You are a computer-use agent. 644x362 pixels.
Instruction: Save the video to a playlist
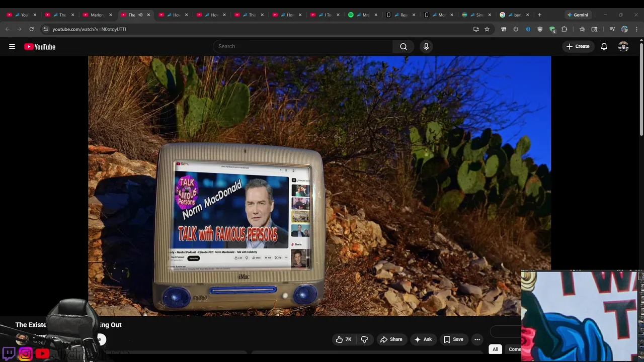pos(453,339)
